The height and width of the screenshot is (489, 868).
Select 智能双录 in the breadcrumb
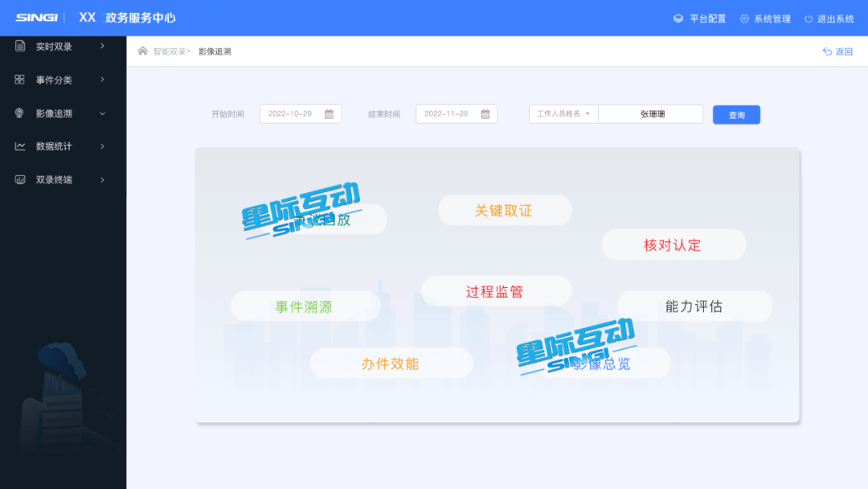click(x=169, y=51)
